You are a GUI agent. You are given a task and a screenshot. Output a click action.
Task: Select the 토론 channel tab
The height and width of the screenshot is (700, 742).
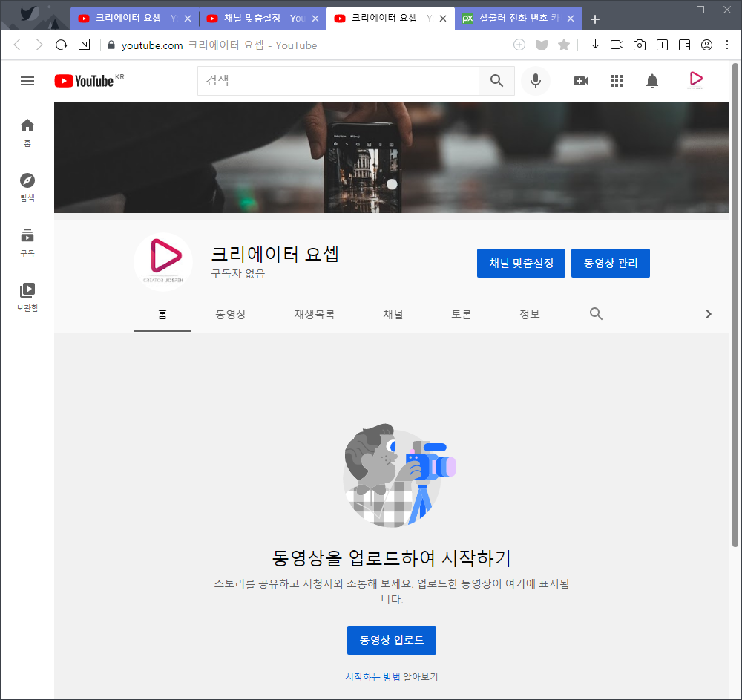tap(461, 314)
